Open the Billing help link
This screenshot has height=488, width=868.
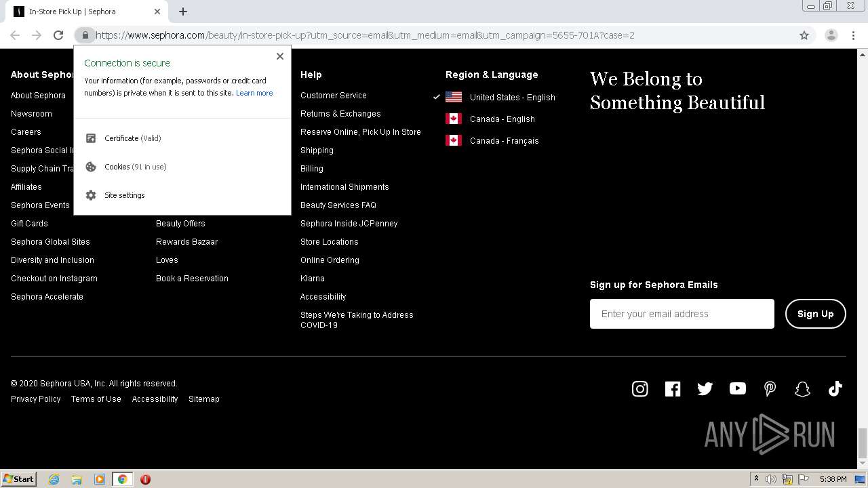pos(312,169)
